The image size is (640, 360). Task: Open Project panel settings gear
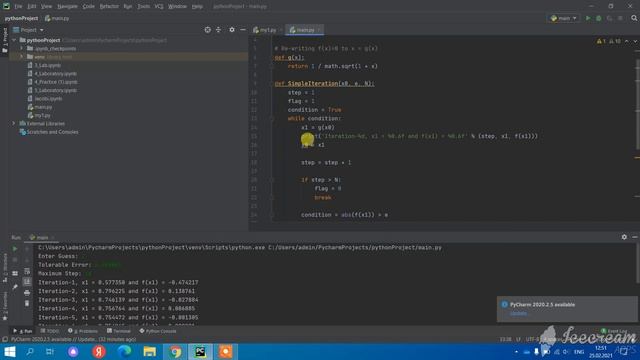pos(232,30)
